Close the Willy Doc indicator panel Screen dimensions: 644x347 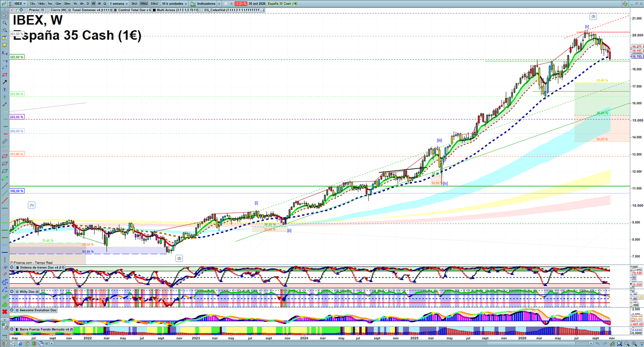tap(12, 291)
